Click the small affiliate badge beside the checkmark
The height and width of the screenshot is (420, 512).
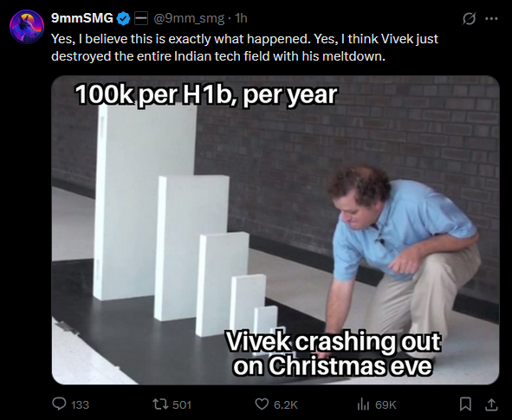(141, 18)
